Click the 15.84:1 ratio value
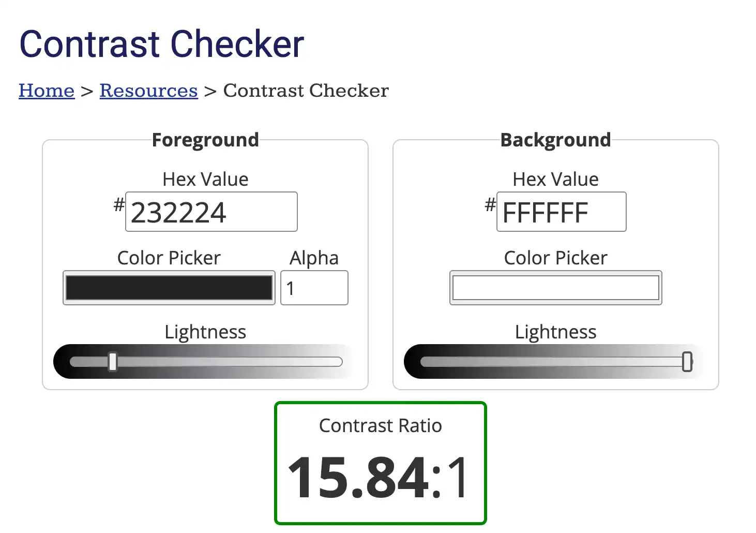Screen dimensions: 756x533 click(x=377, y=478)
